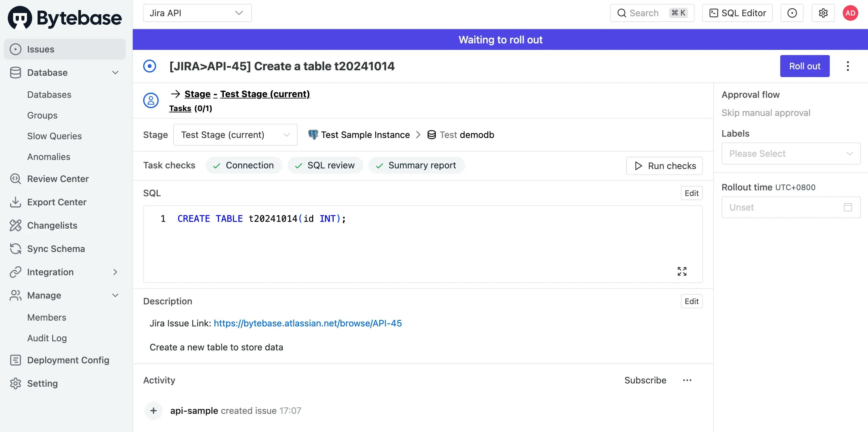
Task: Click the settings gear icon in top bar
Action: coord(823,13)
